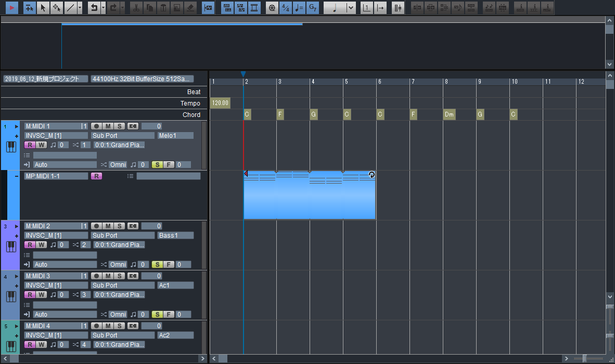Click the 4/4 time signature icon
The height and width of the screenshot is (364, 615).
pyautogui.click(x=286, y=8)
